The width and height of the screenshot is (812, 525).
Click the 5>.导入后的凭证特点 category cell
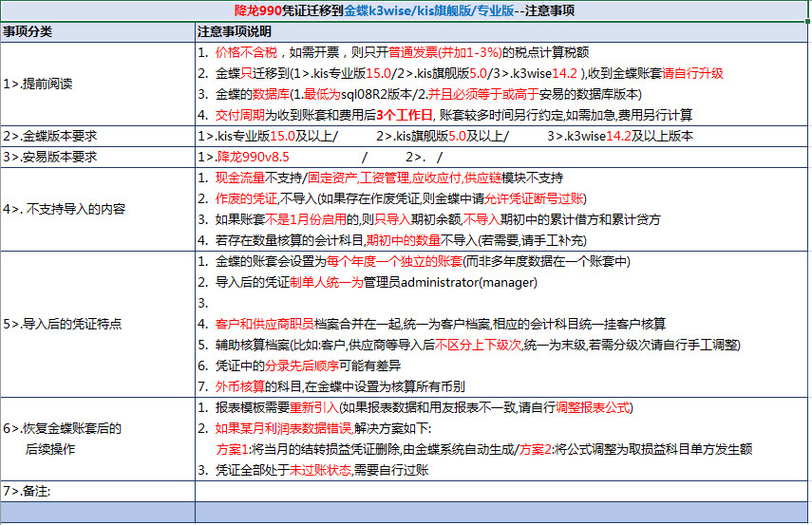pyautogui.click(x=98, y=324)
